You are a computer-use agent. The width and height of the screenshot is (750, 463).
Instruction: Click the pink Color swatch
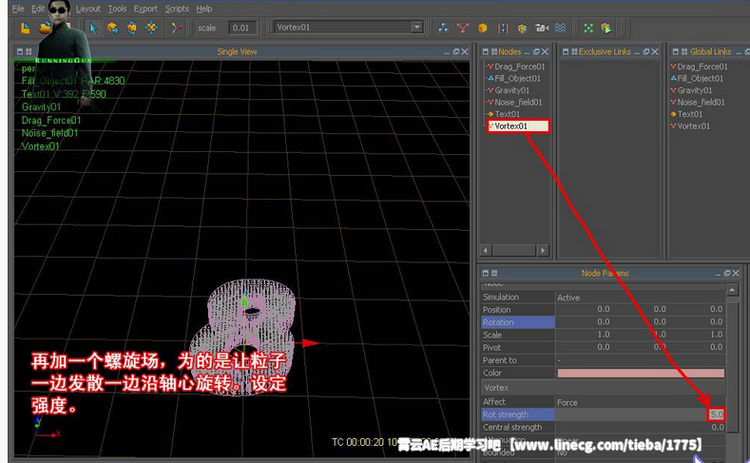pyautogui.click(x=640, y=373)
